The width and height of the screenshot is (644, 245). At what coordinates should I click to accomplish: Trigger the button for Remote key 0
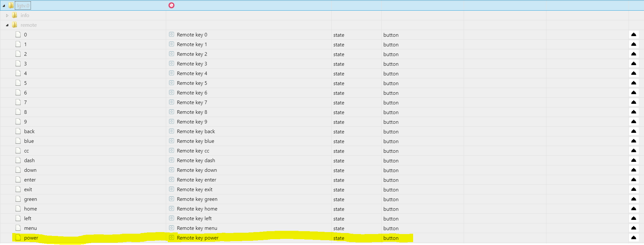[634, 34]
